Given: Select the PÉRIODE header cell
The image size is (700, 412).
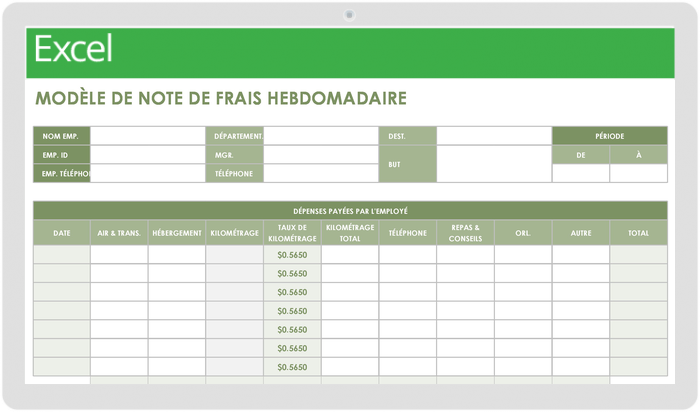Looking at the screenshot, I should 610,136.
